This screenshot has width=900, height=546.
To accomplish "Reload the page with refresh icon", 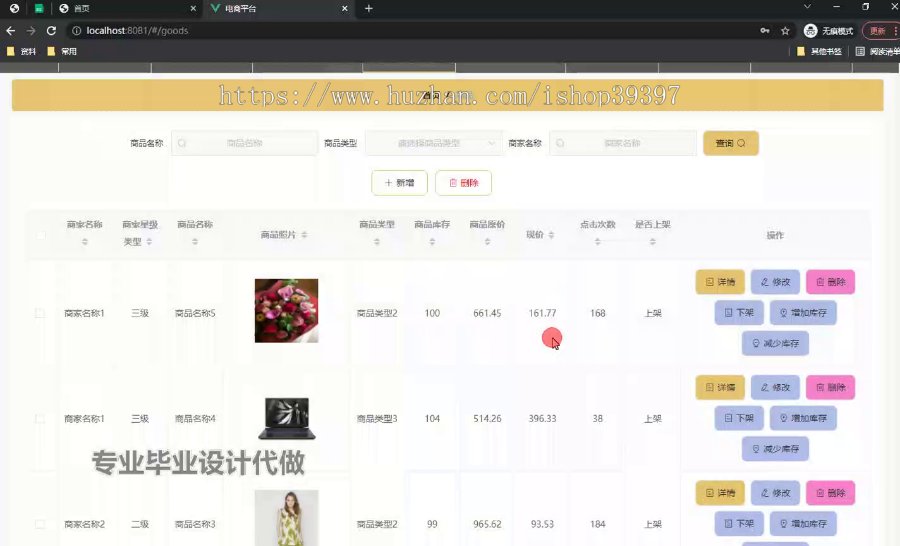I will (x=51, y=30).
